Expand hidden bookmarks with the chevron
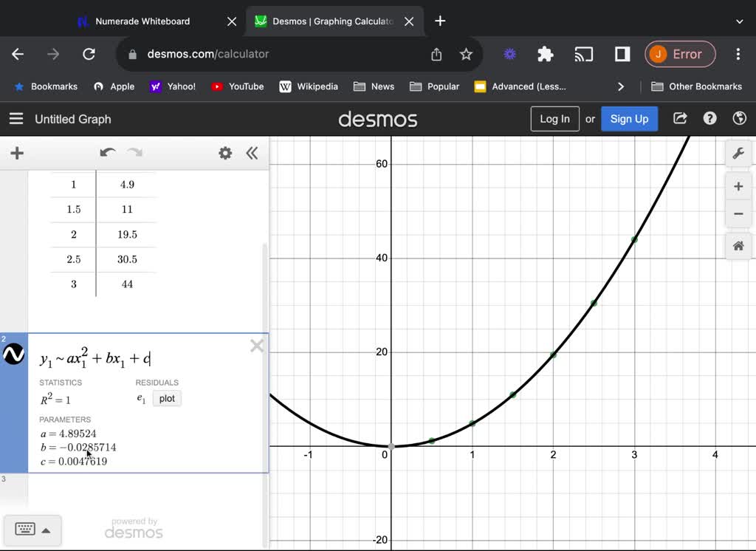The width and height of the screenshot is (756, 551). pyautogui.click(x=621, y=86)
